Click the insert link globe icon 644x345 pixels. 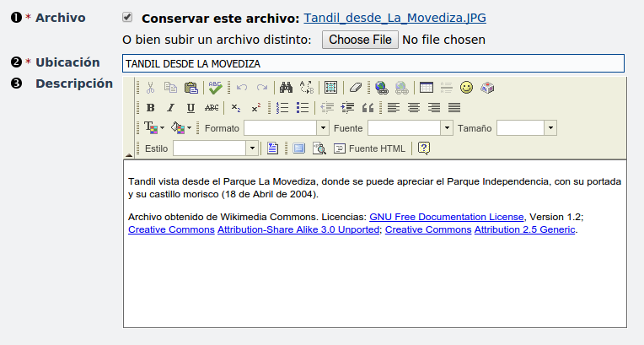pyautogui.click(x=381, y=87)
